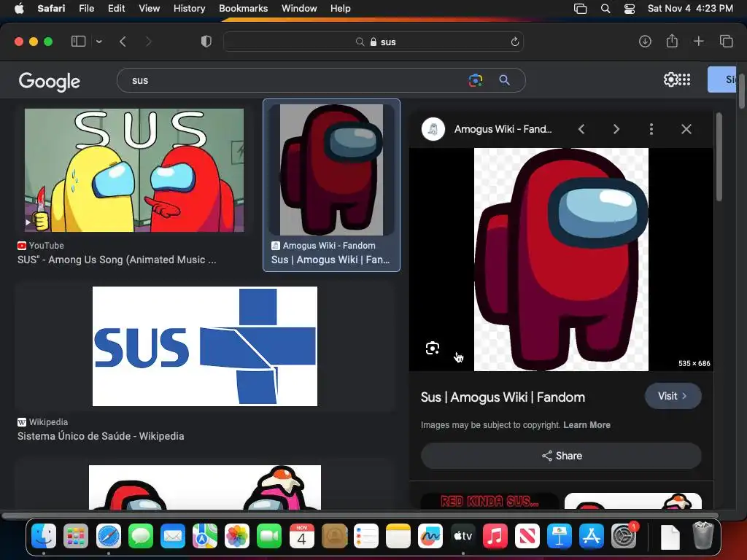Open Google quick settings gear
This screenshot has width=747, height=560.
point(670,79)
